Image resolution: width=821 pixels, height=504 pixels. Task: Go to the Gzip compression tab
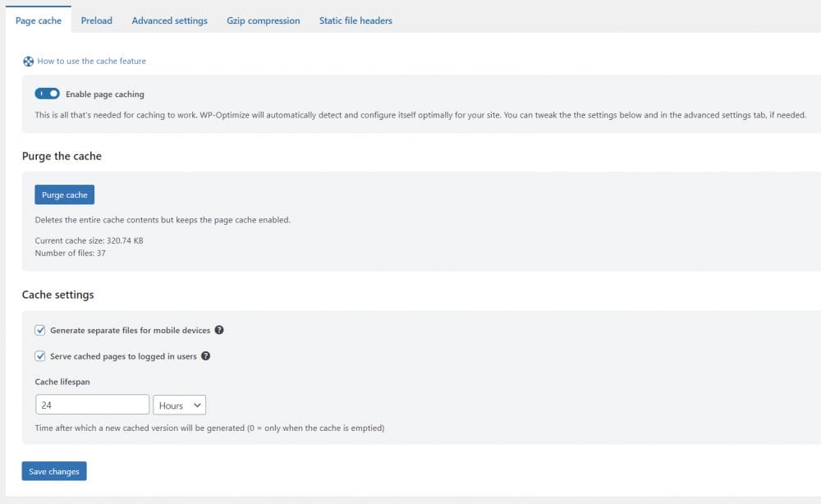[263, 21]
